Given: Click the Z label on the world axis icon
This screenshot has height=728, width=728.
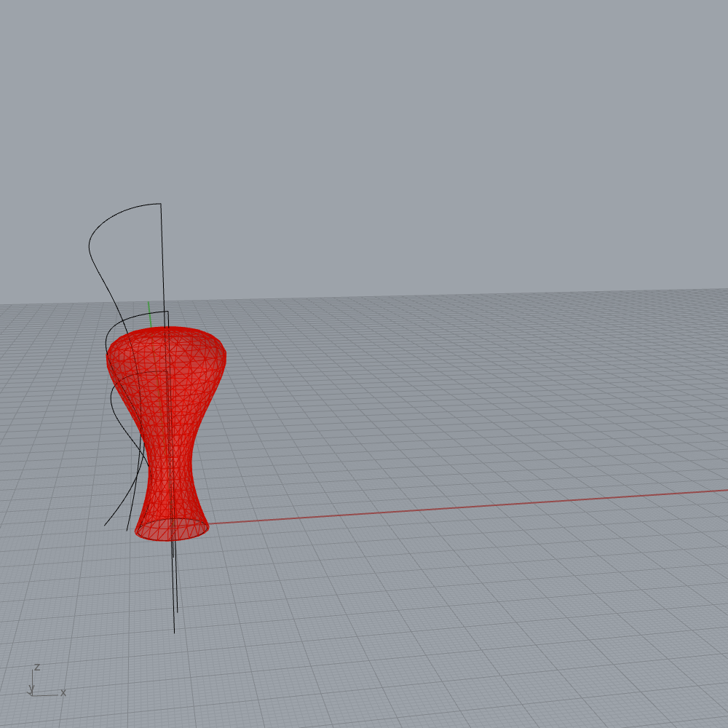Looking at the screenshot, I should click(37, 667).
